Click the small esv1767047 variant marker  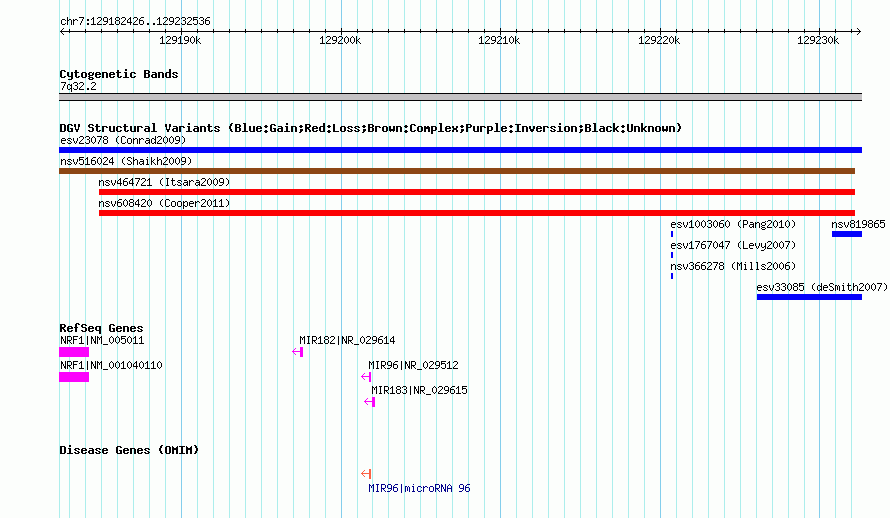(672, 255)
